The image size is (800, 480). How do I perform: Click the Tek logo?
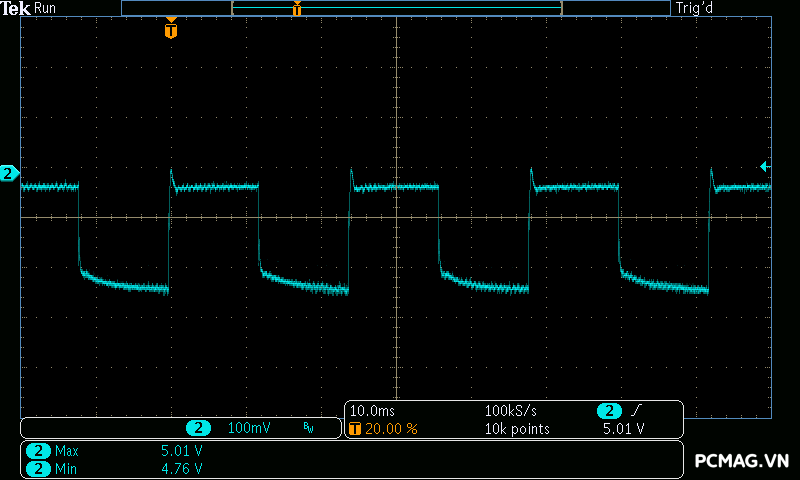tap(16, 8)
